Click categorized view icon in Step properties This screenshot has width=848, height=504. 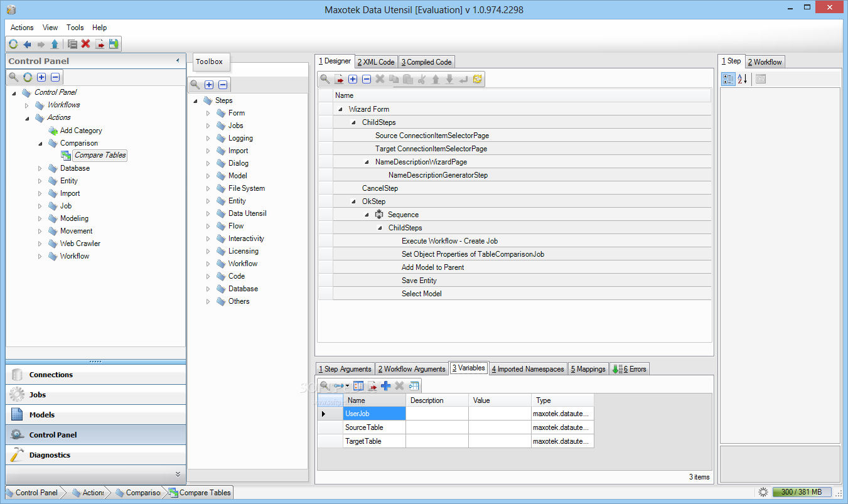728,79
